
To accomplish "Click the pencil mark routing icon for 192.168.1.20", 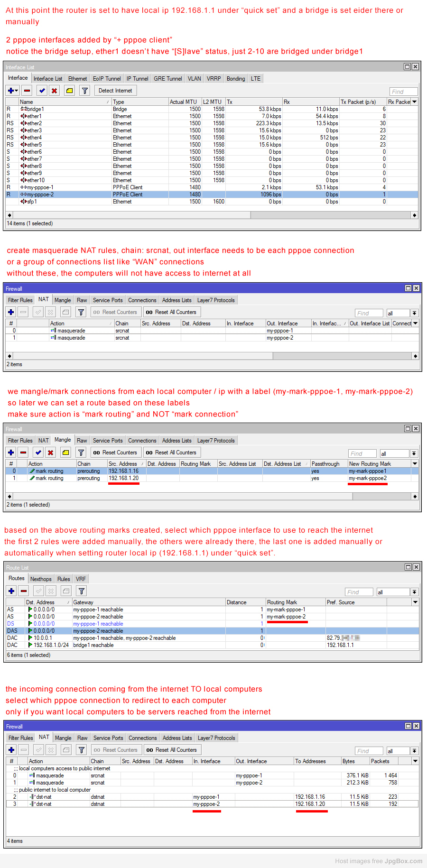I will [x=32, y=478].
